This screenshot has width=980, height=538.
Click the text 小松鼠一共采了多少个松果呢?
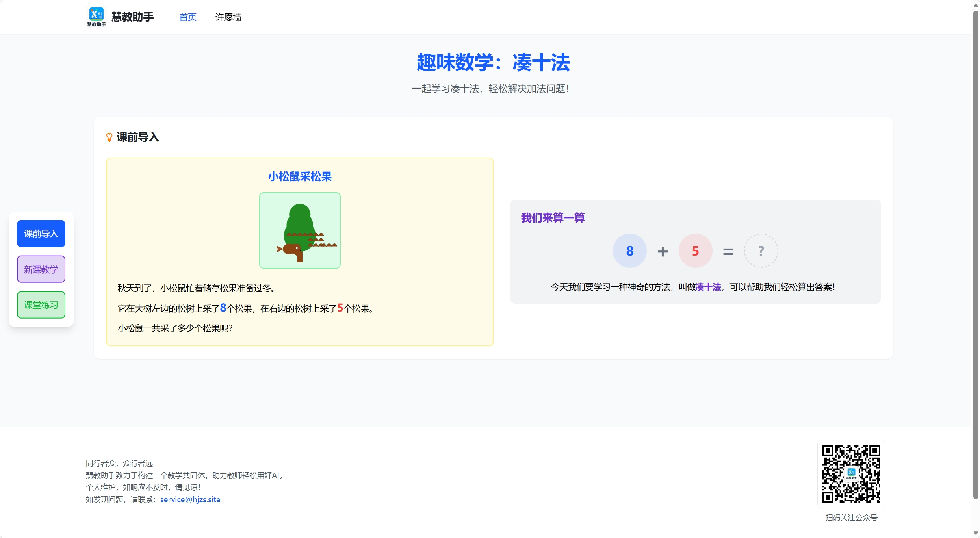[x=175, y=328]
